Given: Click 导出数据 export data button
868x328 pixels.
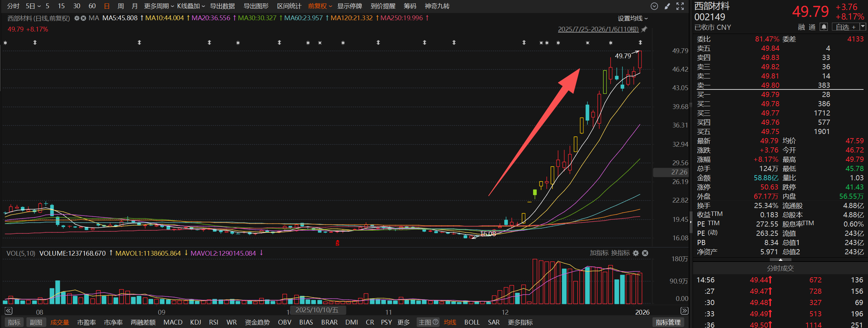Looking at the screenshot, I should click(x=222, y=6).
